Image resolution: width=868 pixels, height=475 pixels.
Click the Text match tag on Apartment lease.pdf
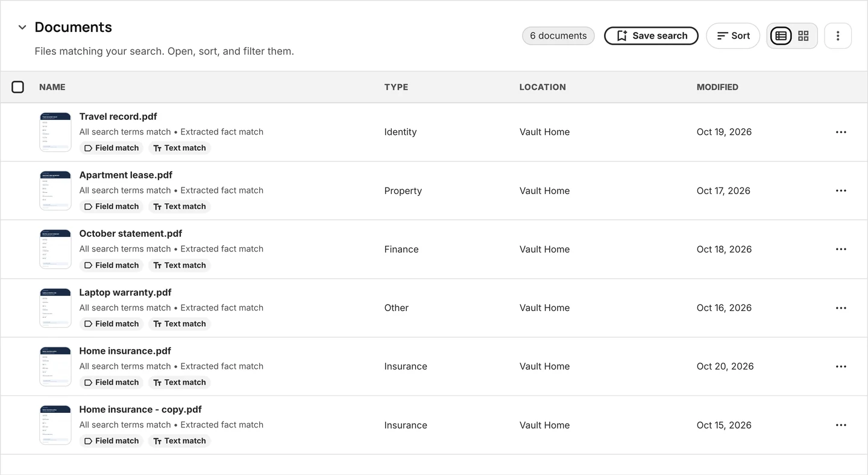pos(180,206)
